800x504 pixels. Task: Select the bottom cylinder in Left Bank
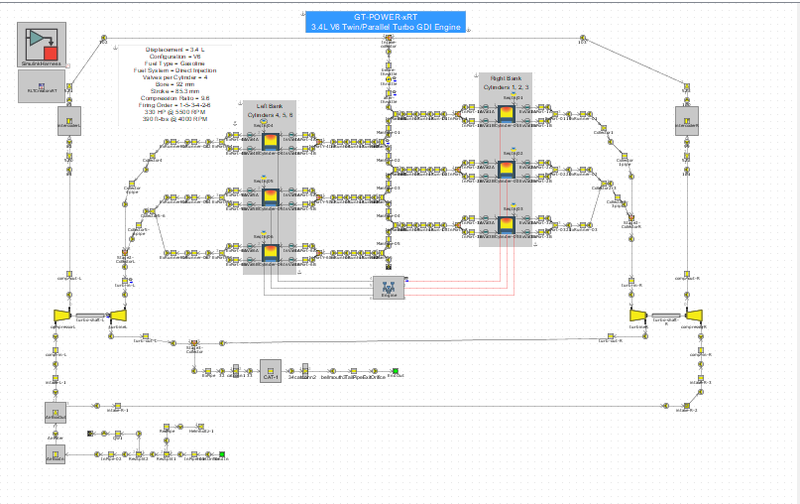point(271,253)
